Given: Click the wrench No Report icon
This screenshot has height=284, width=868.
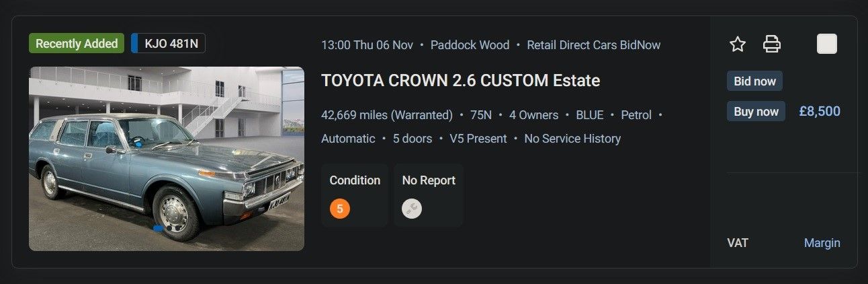Looking at the screenshot, I should [412, 209].
